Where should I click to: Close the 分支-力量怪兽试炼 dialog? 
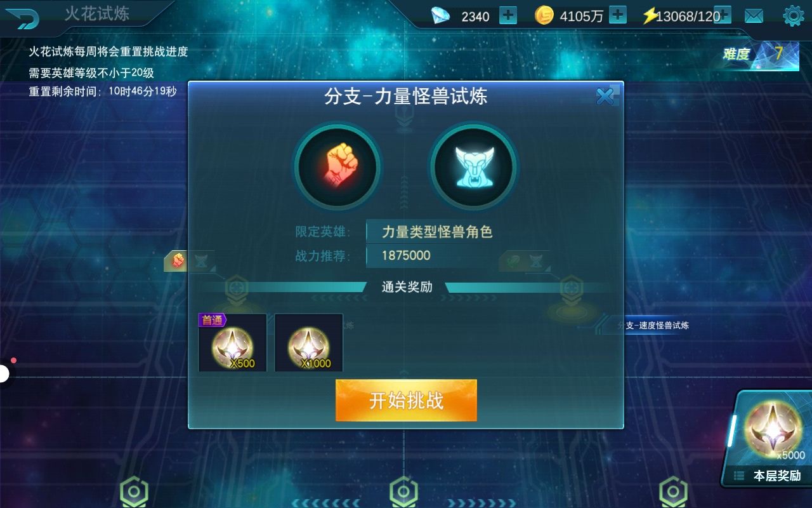pyautogui.click(x=606, y=96)
